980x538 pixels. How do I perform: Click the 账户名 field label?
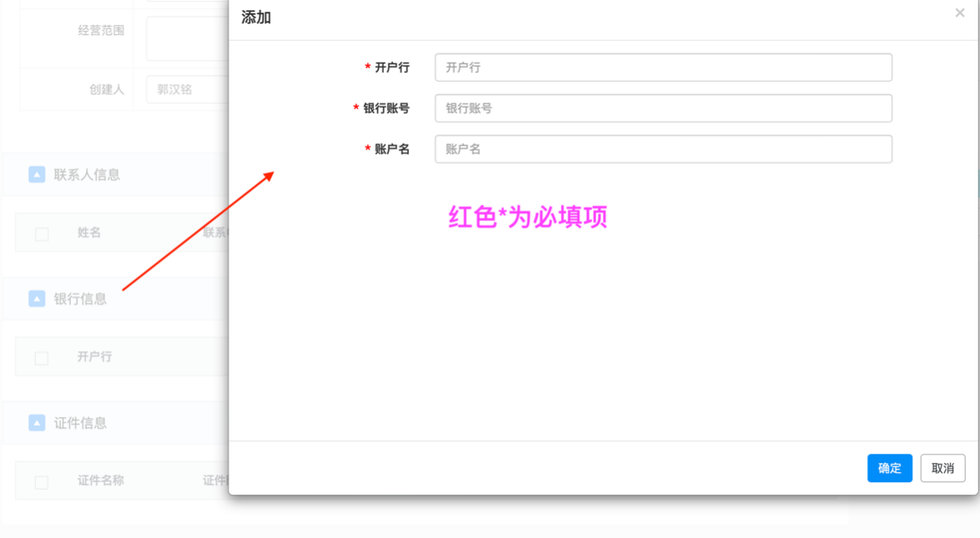(x=391, y=149)
